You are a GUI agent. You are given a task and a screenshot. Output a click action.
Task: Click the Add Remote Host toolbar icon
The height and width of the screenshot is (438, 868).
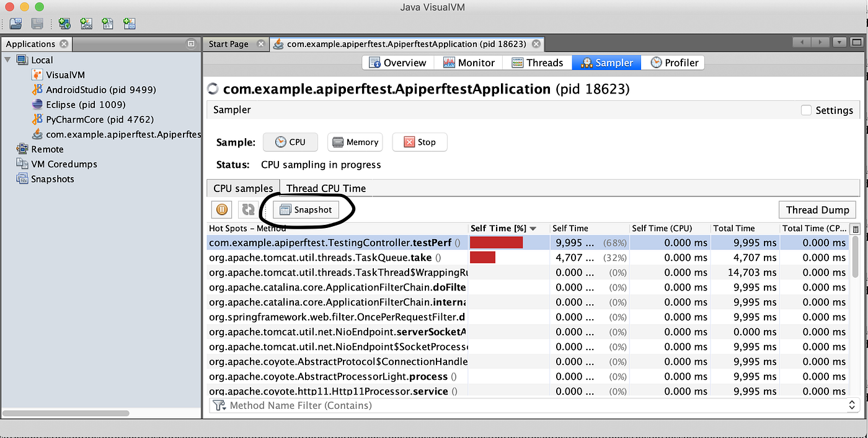pyautogui.click(x=64, y=24)
